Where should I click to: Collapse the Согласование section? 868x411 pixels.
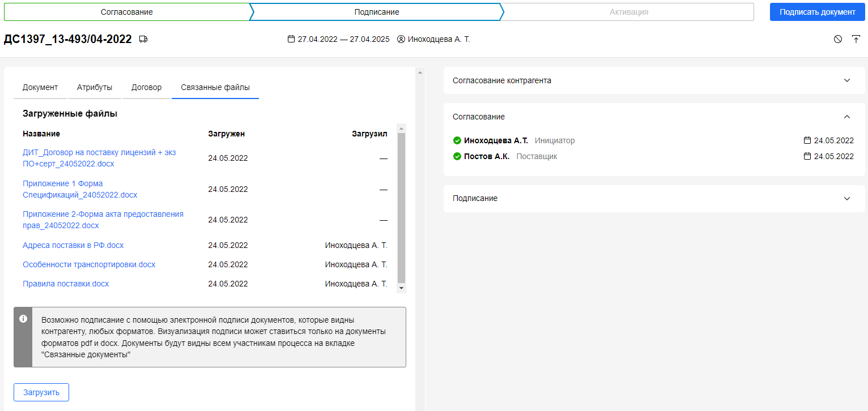coord(847,117)
